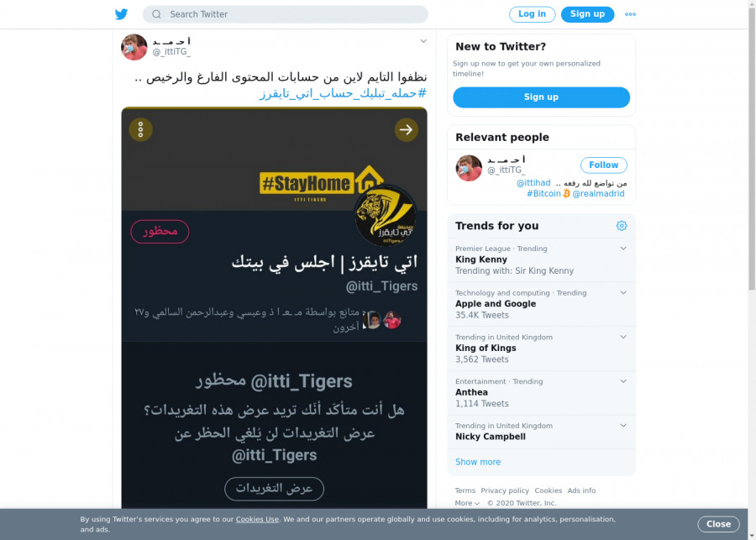Expand the footer More dropdown
This screenshot has height=540, width=756.
[x=467, y=503]
